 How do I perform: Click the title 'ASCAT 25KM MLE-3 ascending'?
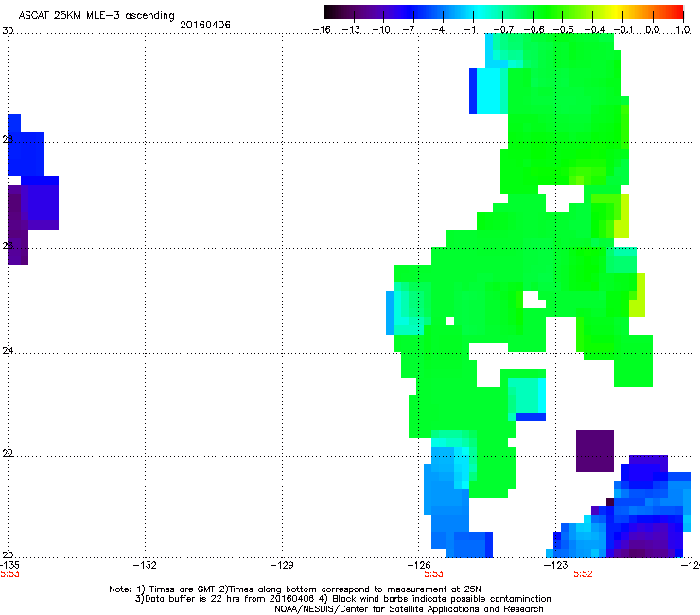pos(96,15)
